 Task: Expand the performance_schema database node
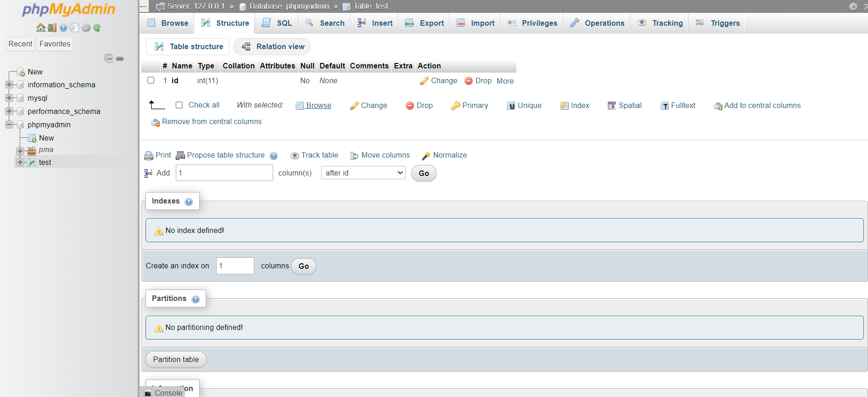tap(9, 111)
